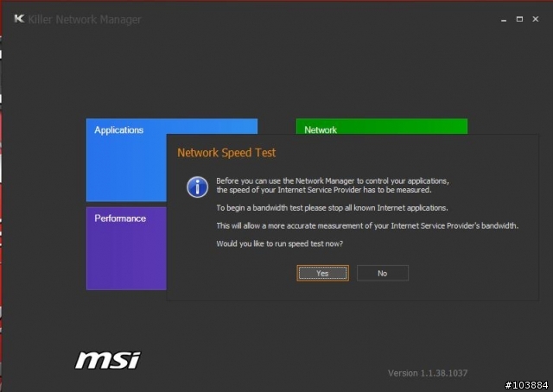This screenshot has height=392, width=553.
Task: Minimize the Killer Network Manager window
Action: tap(504, 19)
